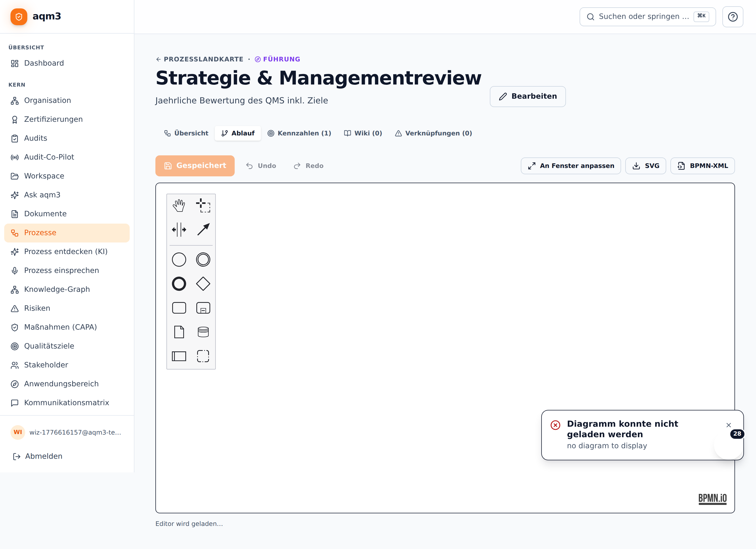Click the Bearbeiten button

[x=528, y=97]
